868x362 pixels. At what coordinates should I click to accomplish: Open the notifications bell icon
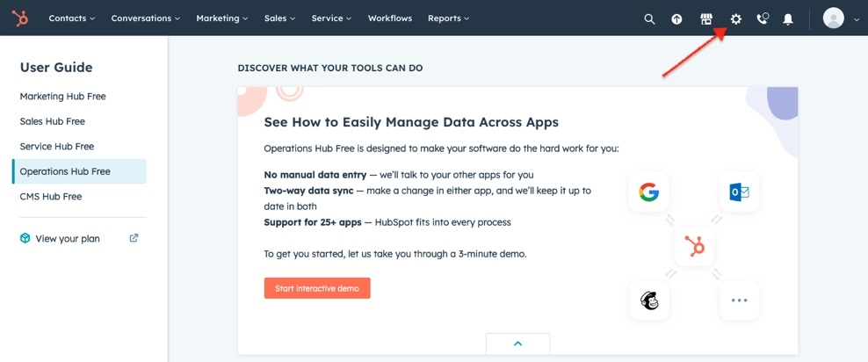(x=788, y=18)
